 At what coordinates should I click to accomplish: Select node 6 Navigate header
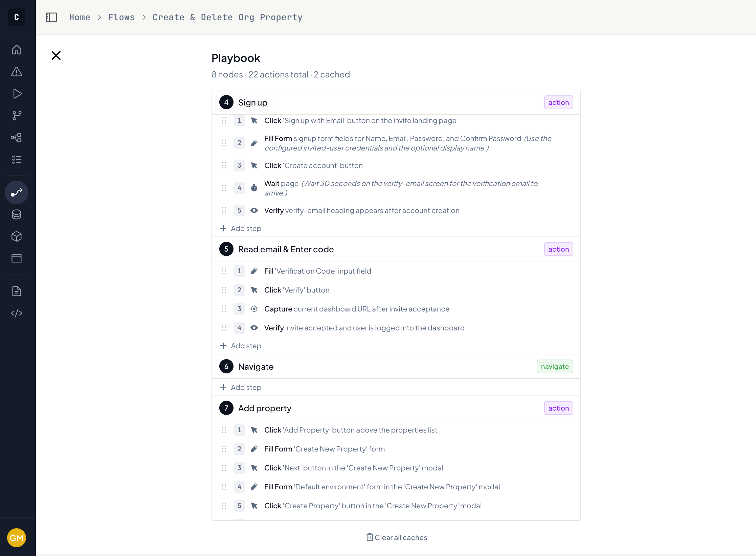(396, 367)
